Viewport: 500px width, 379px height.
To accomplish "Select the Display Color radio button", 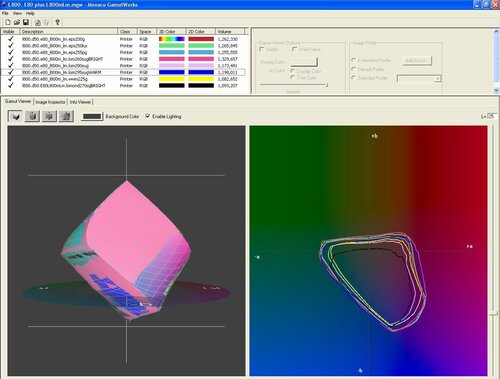I will (292, 71).
